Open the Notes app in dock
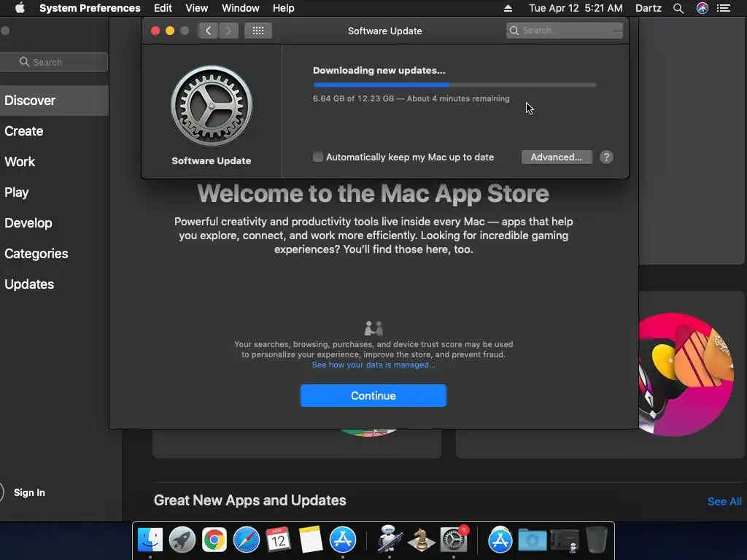The height and width of the screenshot is (560, 747). click(x=311, y=540)
